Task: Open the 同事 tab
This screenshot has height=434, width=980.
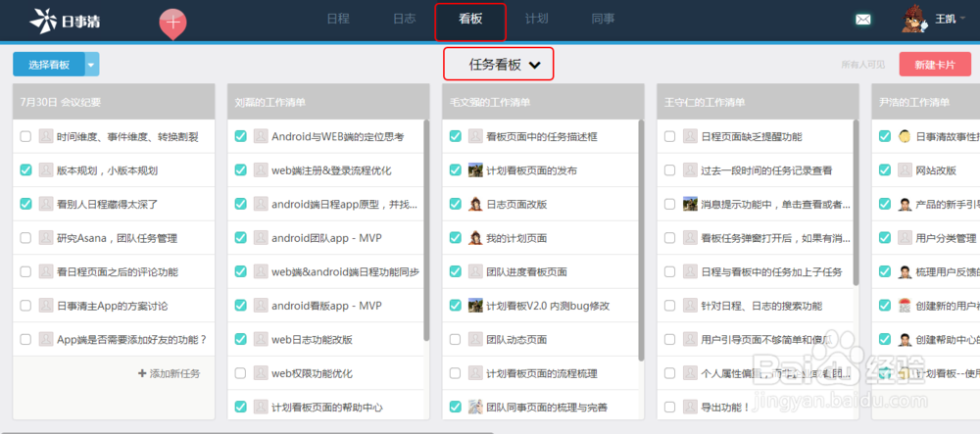Action: [x=603, y=19]
